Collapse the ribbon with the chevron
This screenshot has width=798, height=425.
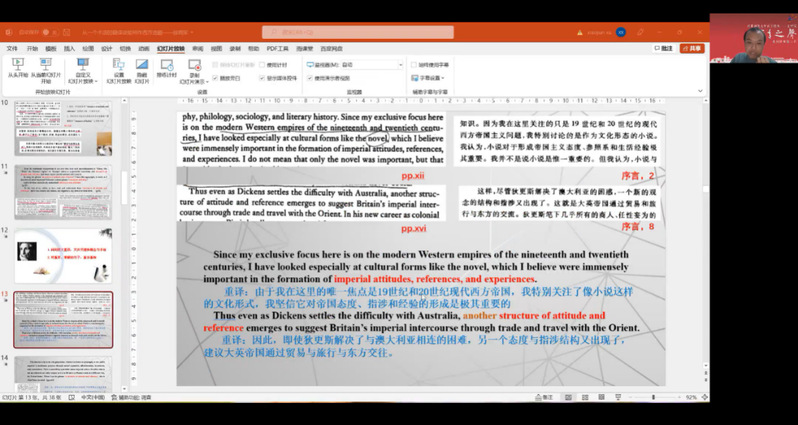click(x=700, y=91)
